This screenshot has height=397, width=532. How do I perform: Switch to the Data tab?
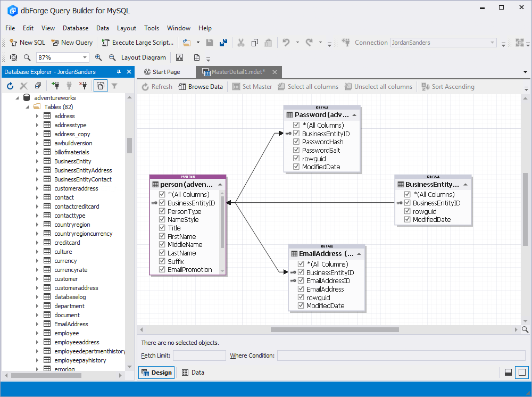pos(193,372)
